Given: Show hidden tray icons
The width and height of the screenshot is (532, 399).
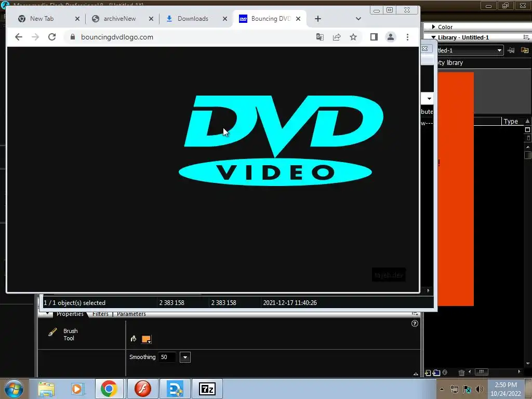Looking at the screenshot, I should click(x=442, y=389).
